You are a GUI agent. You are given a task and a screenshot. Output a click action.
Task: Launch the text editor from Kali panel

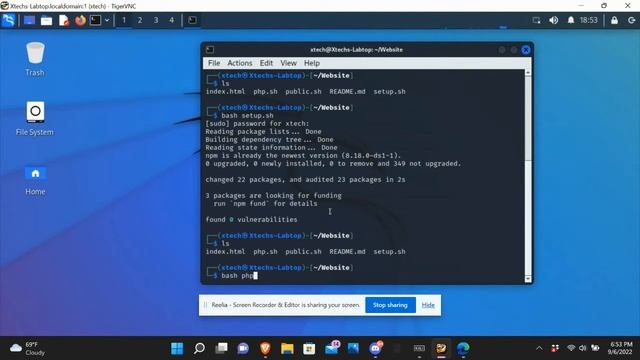click(x=64, y=20)
